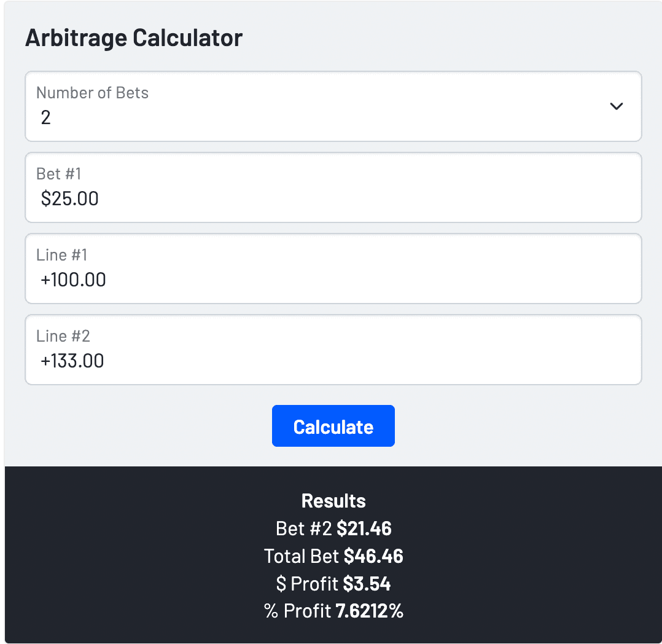Select the $3.54 profit value
The height and width of the screenshot is (644, 662).
coord(367,584)
